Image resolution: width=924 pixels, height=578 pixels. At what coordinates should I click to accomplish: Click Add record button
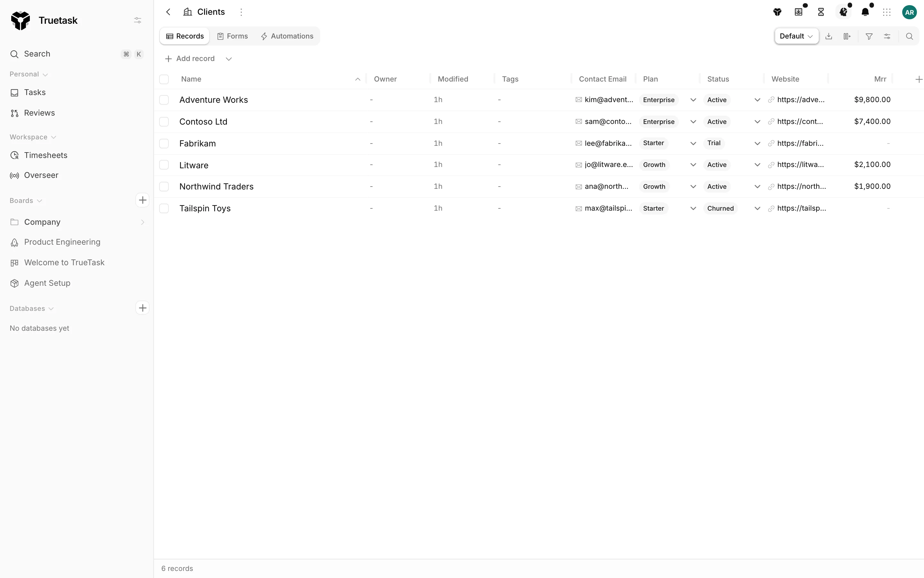190,59
